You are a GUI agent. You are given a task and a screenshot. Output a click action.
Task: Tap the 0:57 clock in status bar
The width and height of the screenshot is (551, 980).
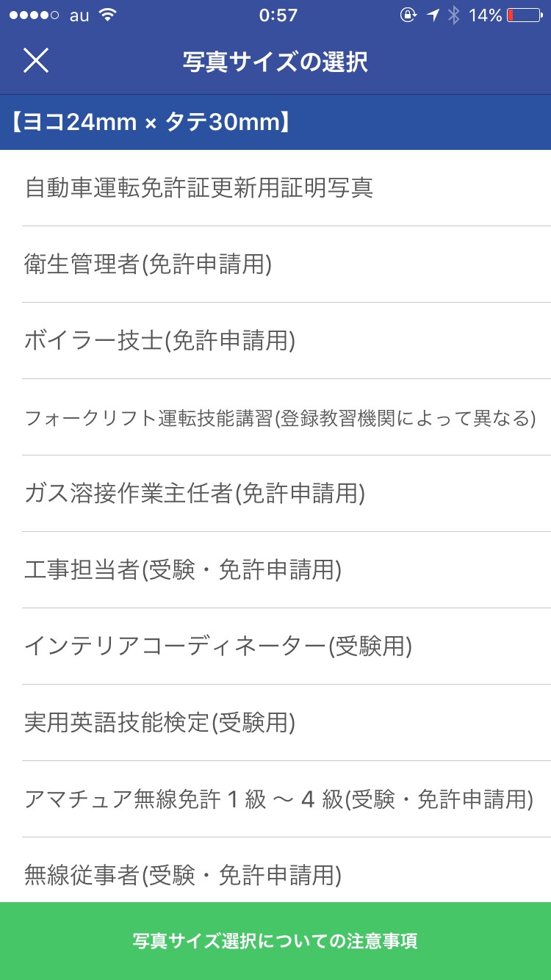pos(278,15)
